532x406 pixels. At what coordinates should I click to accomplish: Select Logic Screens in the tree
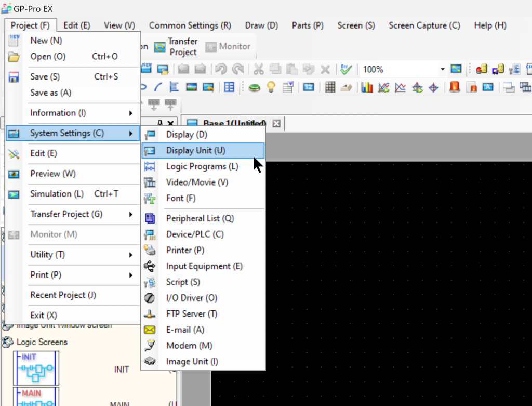42,342
